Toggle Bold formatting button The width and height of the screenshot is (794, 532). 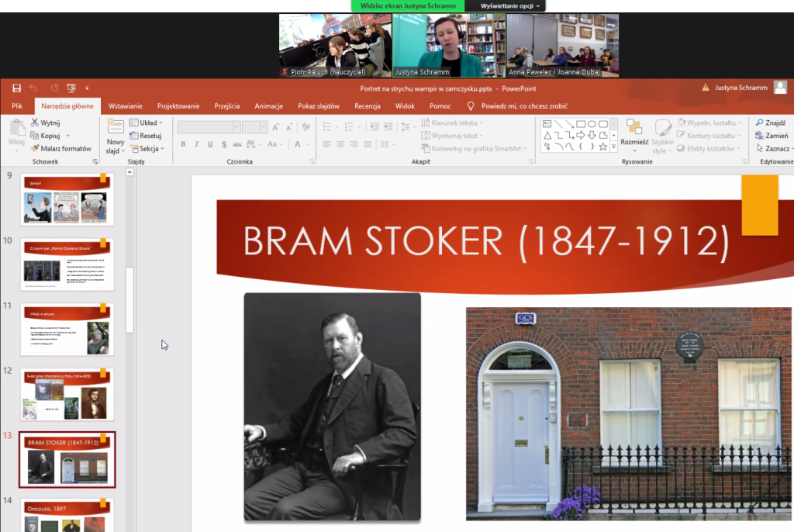tap(184, 144)
